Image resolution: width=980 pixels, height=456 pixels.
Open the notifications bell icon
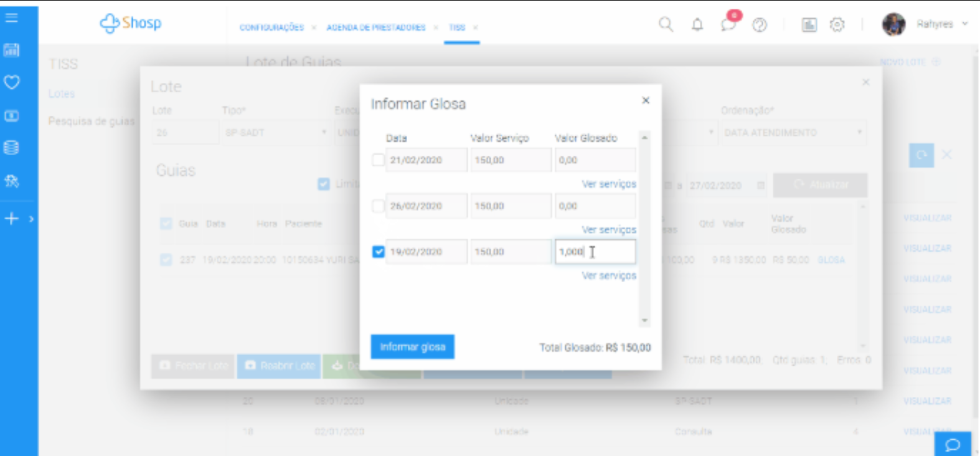pos(697,25)
